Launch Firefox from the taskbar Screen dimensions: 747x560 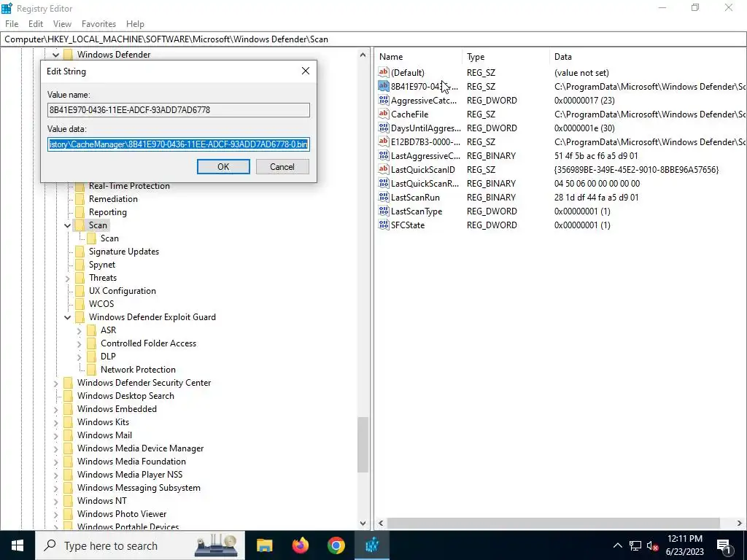click(x=300, y=545)
